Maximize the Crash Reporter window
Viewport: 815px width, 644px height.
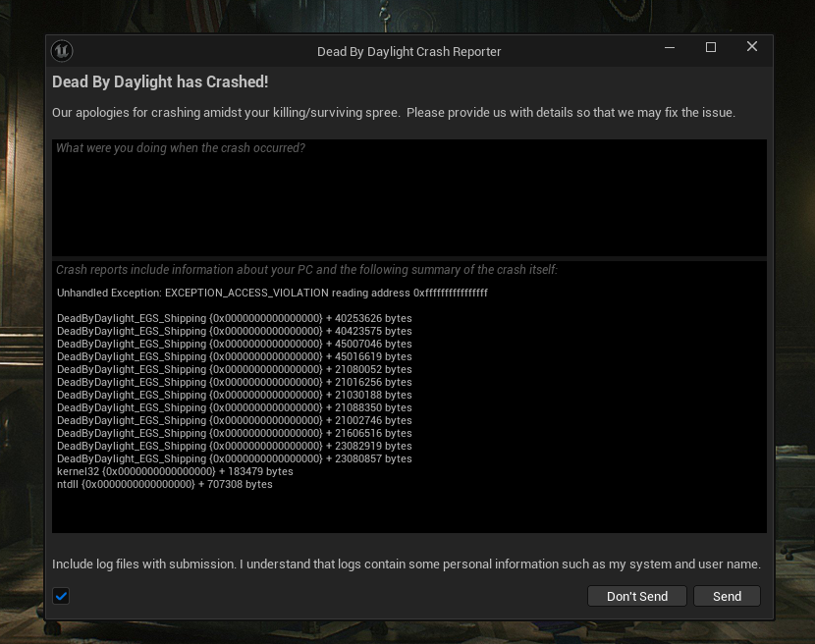pyautogui.click(x=711, y=47)
